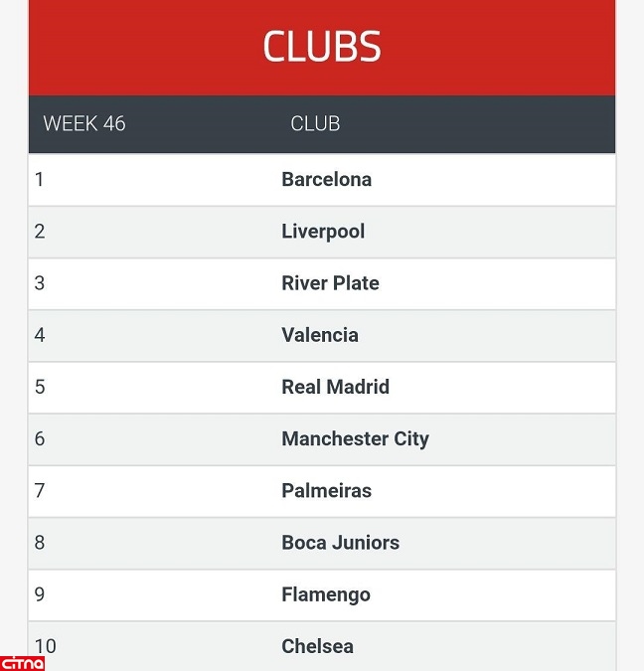
Task: Select rank number 6 cell
Action: (40, 438)
